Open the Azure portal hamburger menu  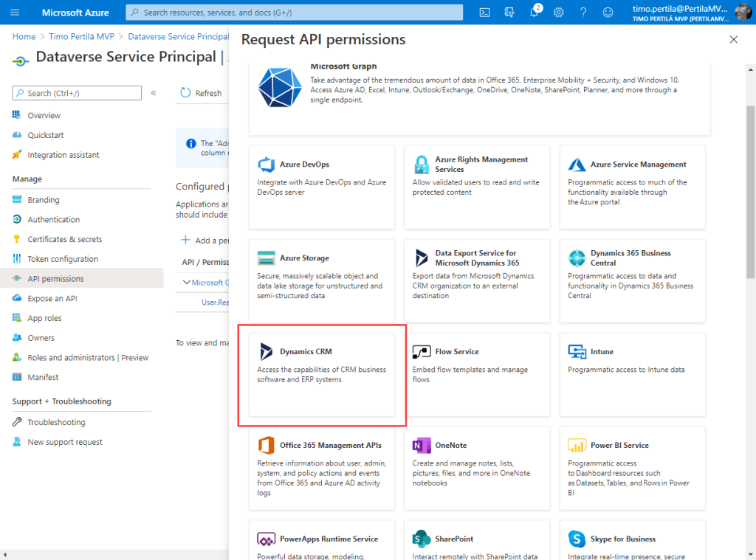click(15, 13)
